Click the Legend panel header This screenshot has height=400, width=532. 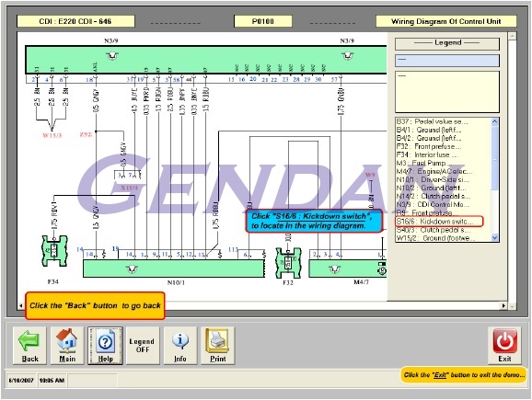[447, 43]
